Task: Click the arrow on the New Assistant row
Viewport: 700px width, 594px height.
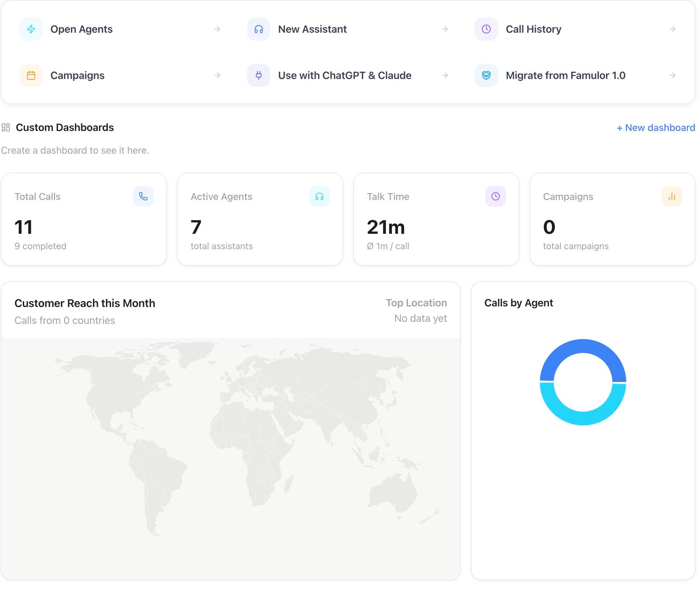Action: 445,29
